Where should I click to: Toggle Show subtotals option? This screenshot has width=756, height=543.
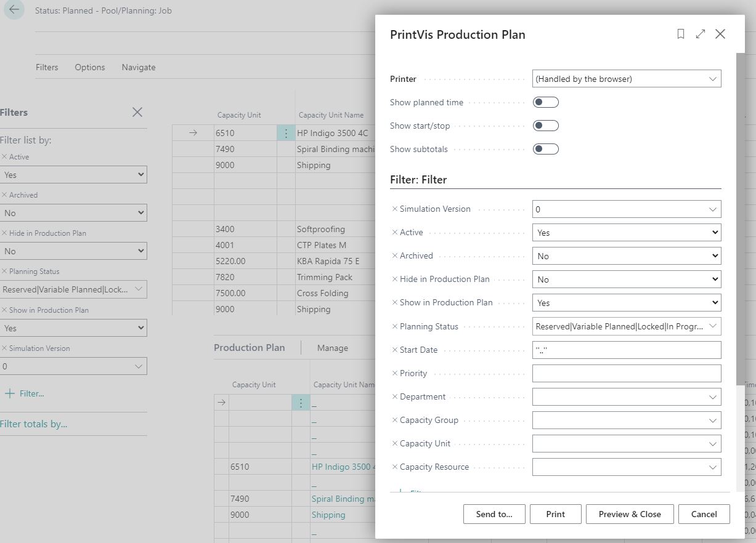tap(545, 149)
